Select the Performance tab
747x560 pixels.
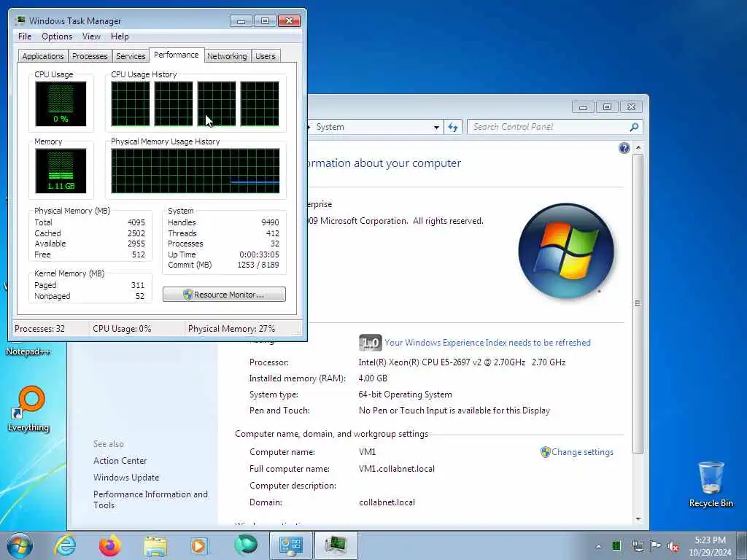click(x=177, y=55)
